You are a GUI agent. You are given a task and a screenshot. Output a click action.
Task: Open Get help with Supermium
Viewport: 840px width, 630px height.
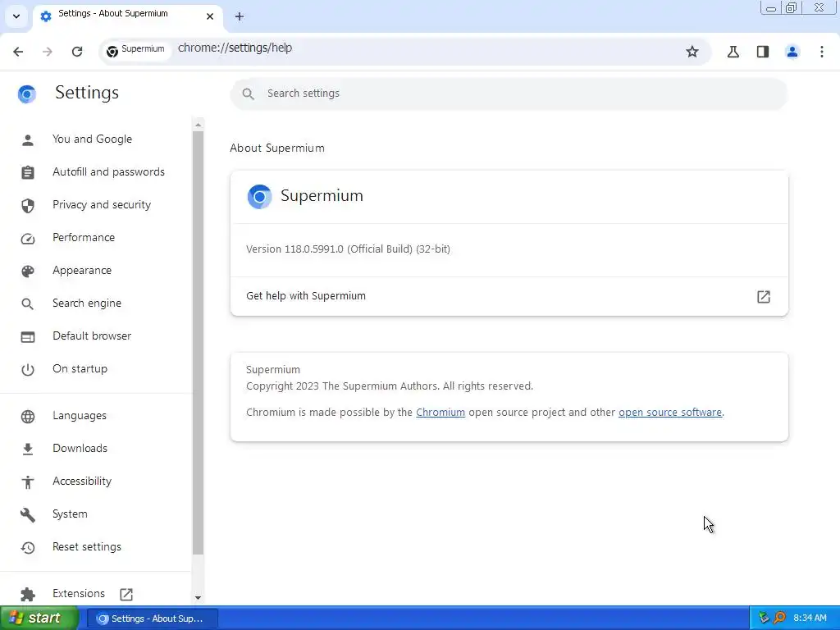click(x=509, y=296)
